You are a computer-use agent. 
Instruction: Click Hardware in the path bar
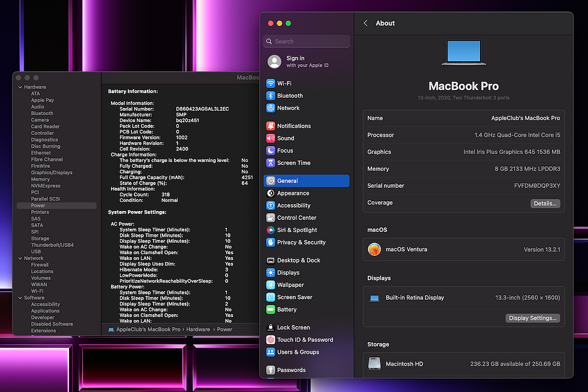click(198, 330)
